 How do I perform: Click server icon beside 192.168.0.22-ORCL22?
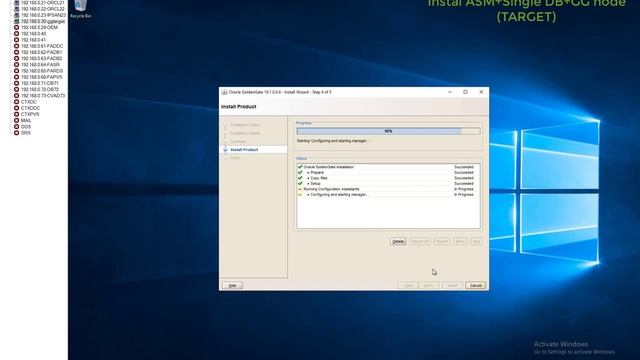(16, 9)
